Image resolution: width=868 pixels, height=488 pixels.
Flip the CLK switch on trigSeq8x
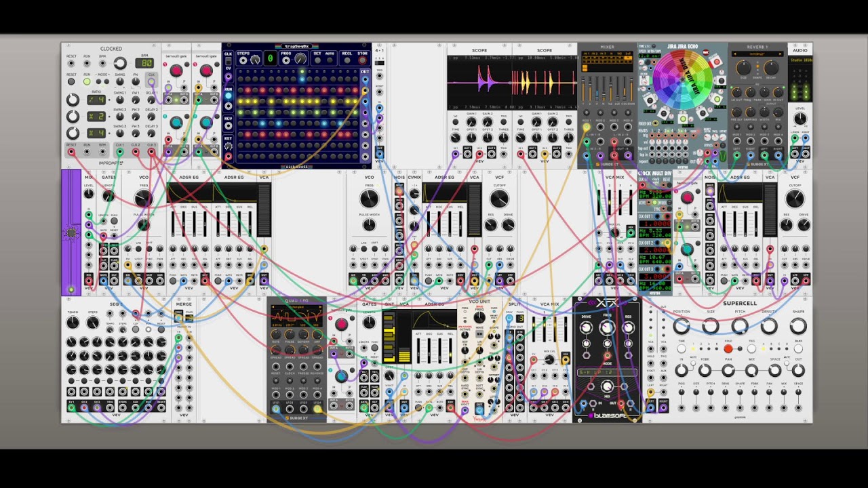click(x=229, y=60)
